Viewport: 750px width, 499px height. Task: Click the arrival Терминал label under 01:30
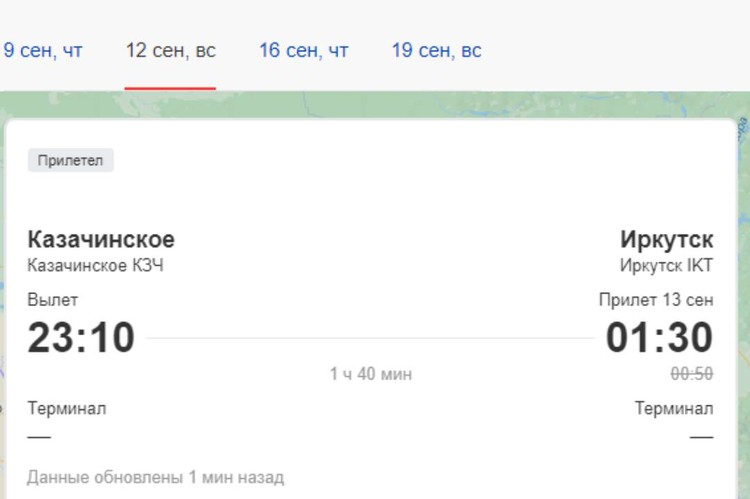(x=674, y=408)
